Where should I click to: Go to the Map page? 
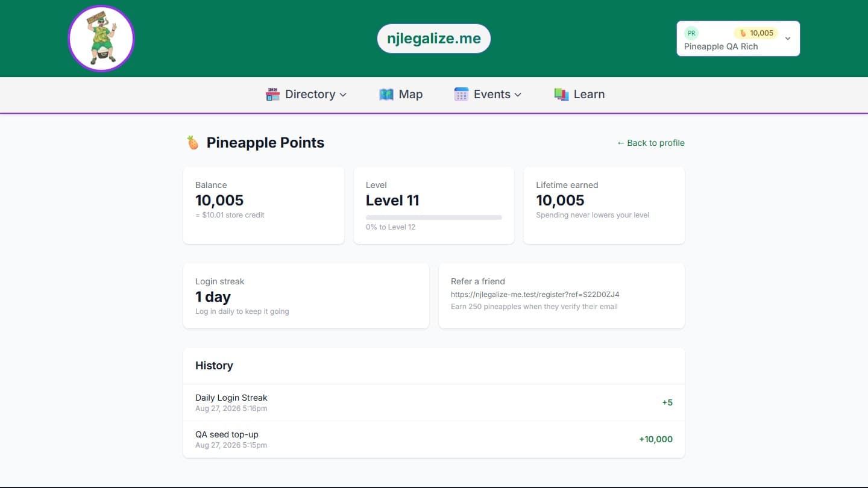401,94
